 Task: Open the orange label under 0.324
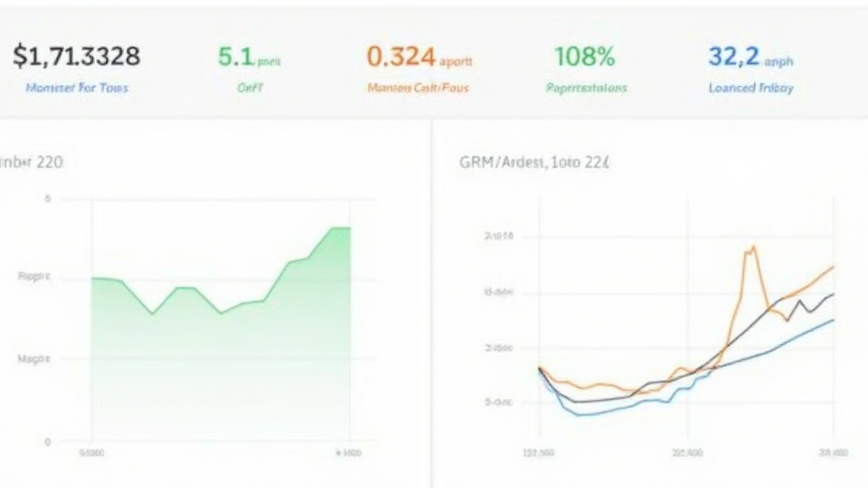tap(418, 88)
